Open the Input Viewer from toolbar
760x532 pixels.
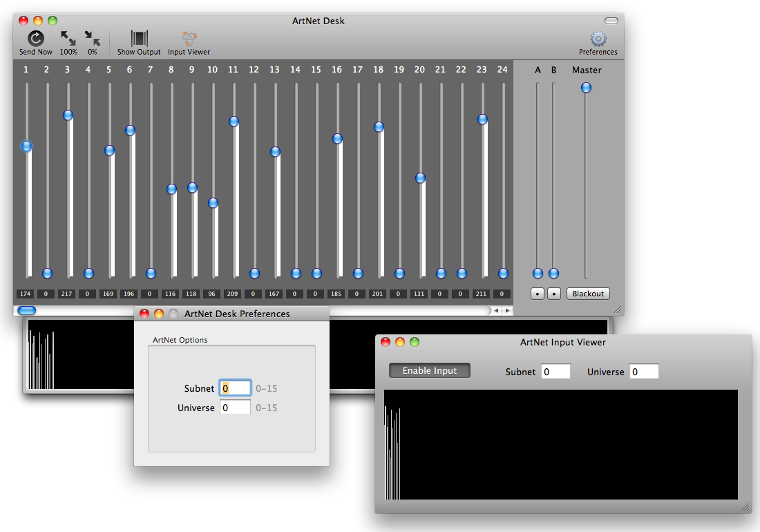(189, 39)
